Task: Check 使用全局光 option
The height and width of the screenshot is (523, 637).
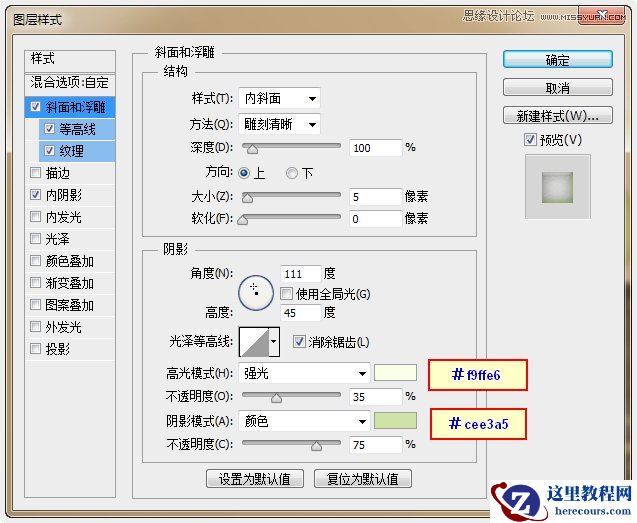Action: [x=287, y=293]
